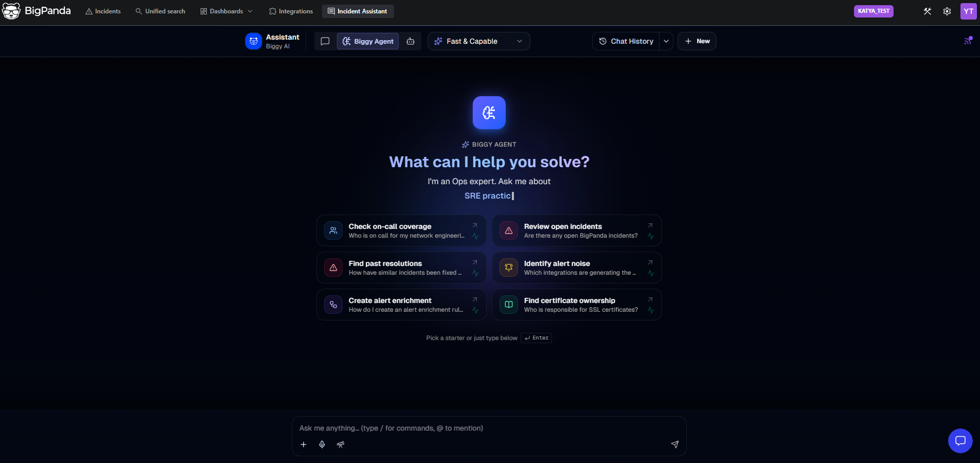Click the large Biggy Agent brain icon
980x463 pixels.
(489, 113)
